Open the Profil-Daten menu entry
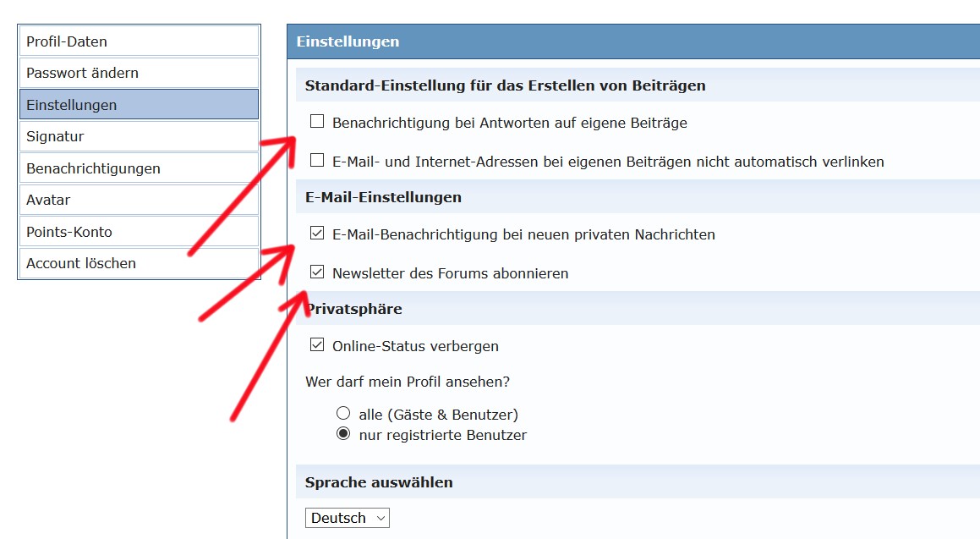This screenshot has height=539, width=980. point(138,41)
